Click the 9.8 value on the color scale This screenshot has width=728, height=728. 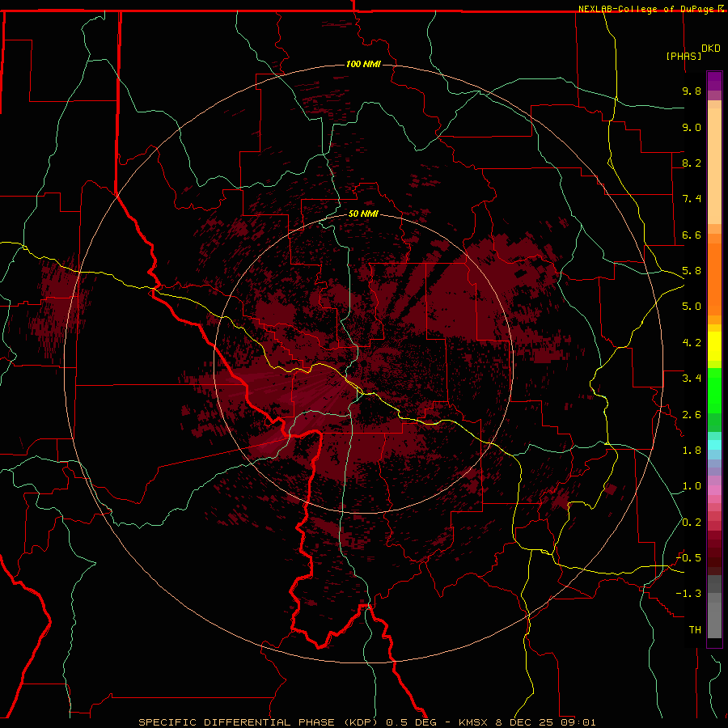point(692,91)
